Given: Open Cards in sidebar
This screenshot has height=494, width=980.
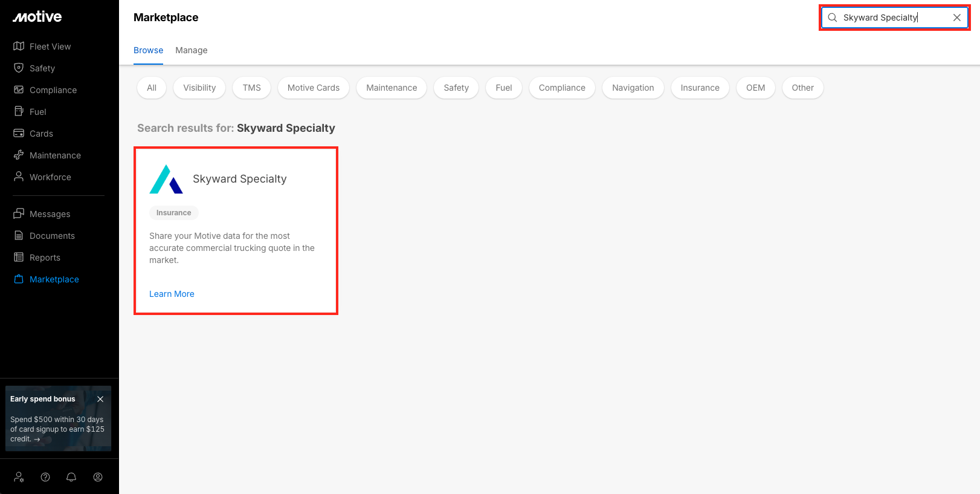Looking at the screenshot, I should pyautogui.click(x=42, y=134).
